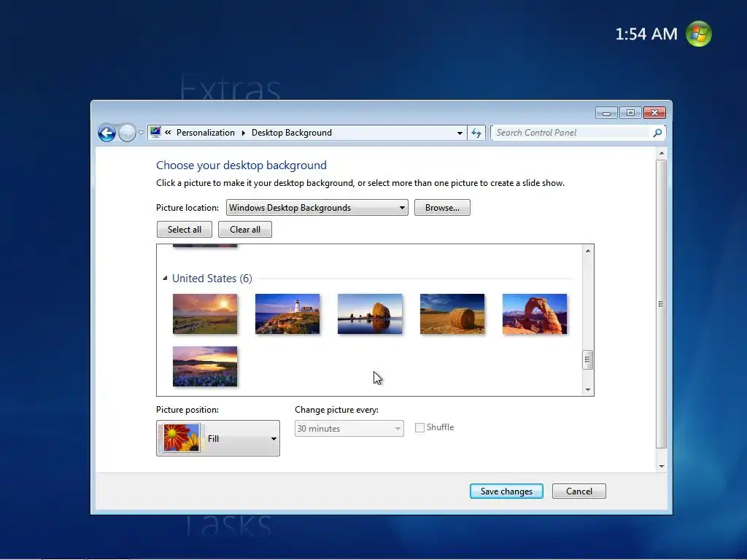Click the Browse... button
The image size is (747, 560).
tap(442, 208)
